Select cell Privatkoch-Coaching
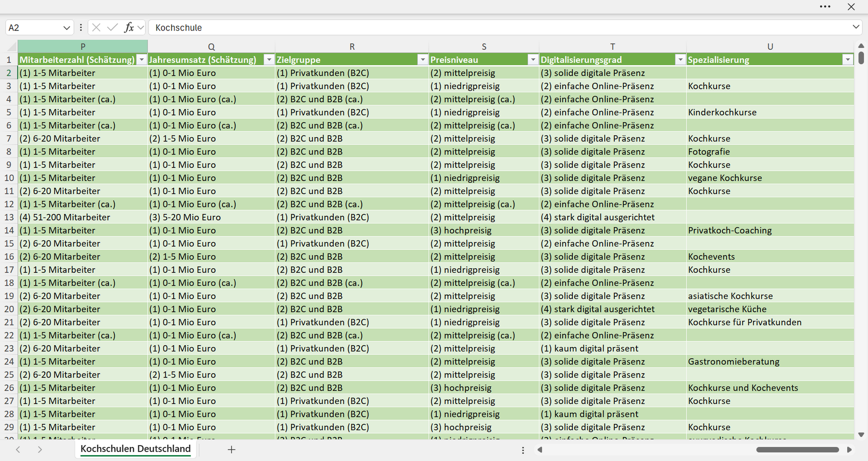Image resolution: width=868 pixels, height=461 pixels. click(770, 230)
